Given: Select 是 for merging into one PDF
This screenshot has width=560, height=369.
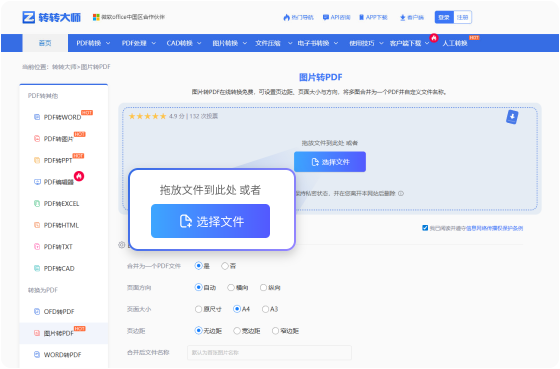Looking at the screenshot, I should tap(199, 266).
